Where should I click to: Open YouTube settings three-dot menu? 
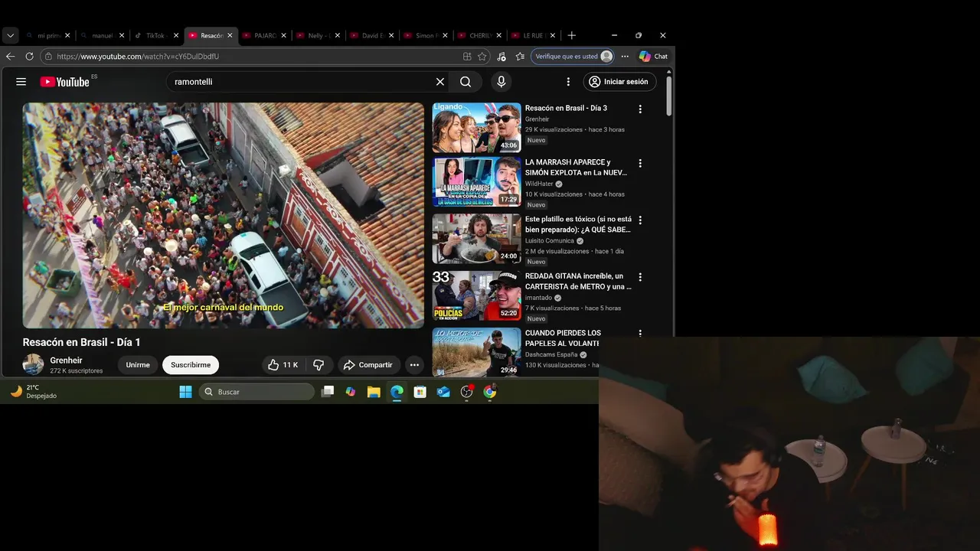tap(568, 82)
